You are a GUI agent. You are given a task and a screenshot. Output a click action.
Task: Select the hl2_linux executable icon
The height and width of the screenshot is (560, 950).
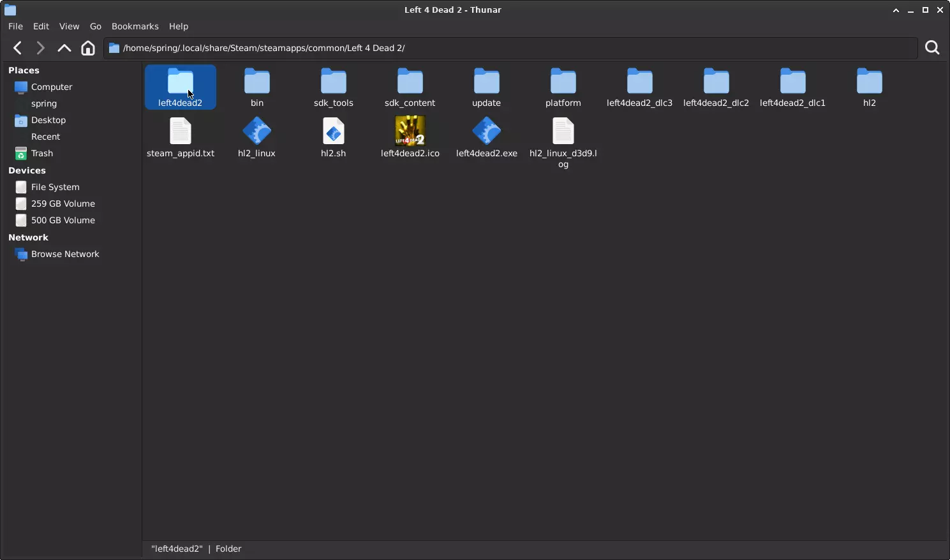[x=256, y=132]
